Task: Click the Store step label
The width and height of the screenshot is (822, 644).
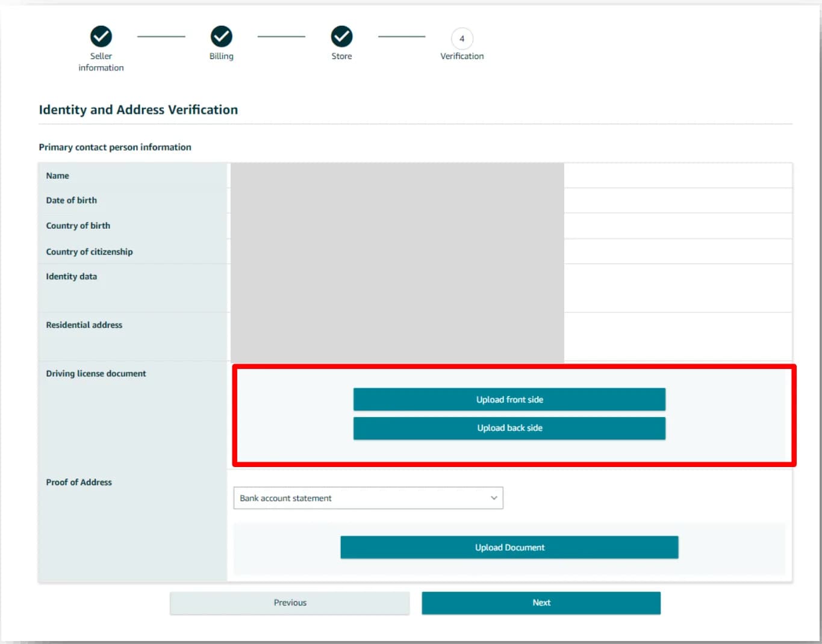Action: click(341, 56)
